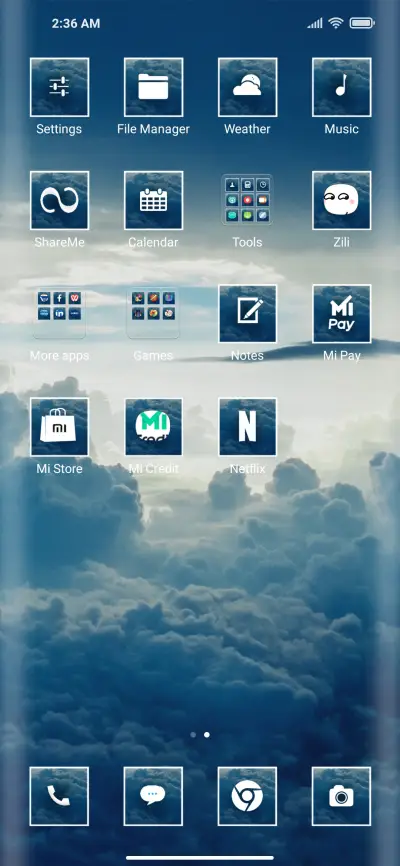Open the Camera app in dock
Screen dimensions: 400x866
341,796
